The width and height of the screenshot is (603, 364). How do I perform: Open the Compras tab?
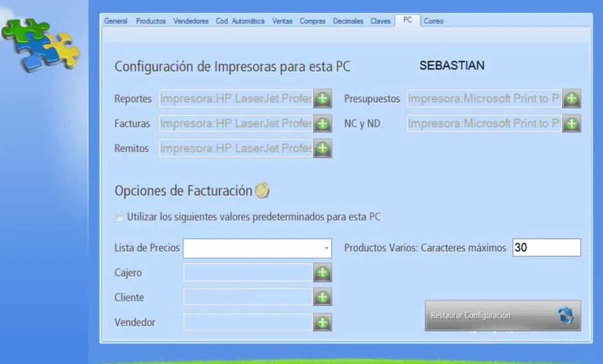pyautogui.click(x=312, y=21)
